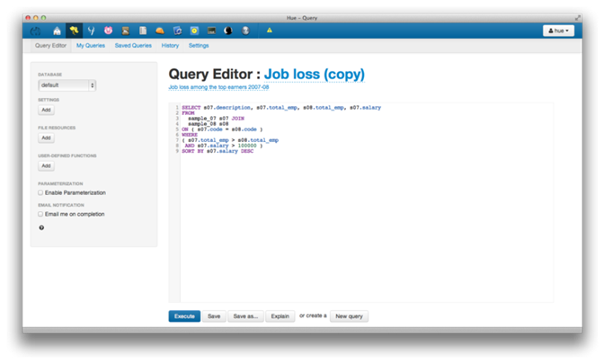Click the Hue logo icon
This screenshot has height=364, width=604.
point(38,31)
